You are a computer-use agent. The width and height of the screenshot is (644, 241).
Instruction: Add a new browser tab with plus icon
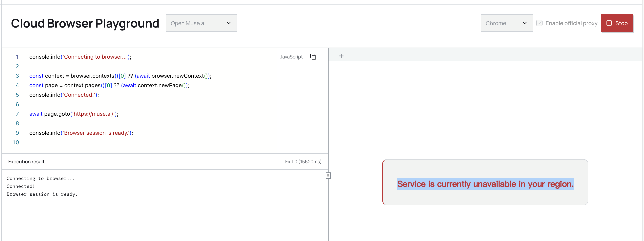click(341, 56)
